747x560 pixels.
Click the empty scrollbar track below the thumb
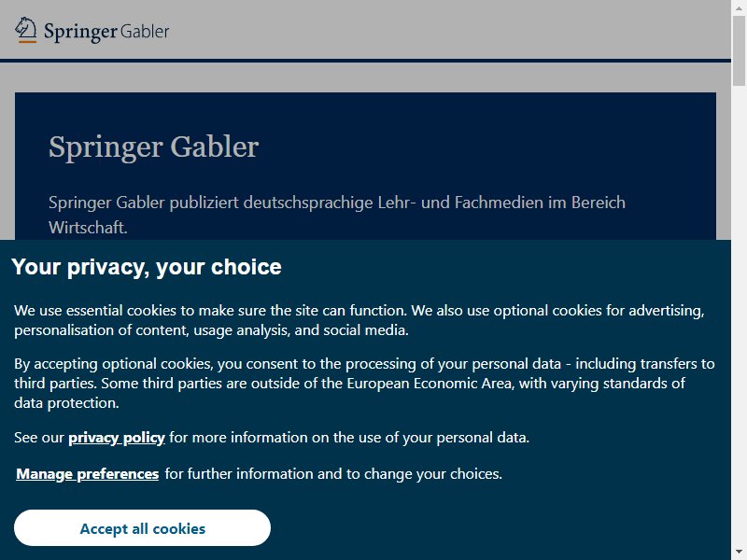coord(739,315)
